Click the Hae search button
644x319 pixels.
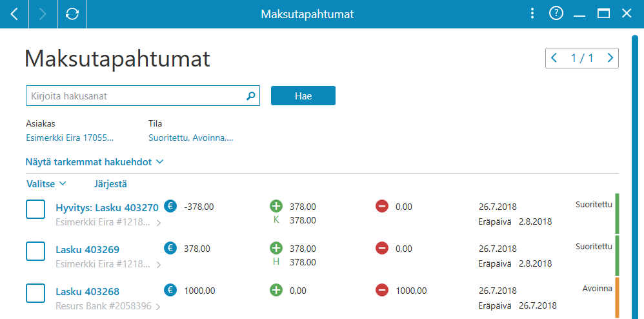tap(303, 96)
